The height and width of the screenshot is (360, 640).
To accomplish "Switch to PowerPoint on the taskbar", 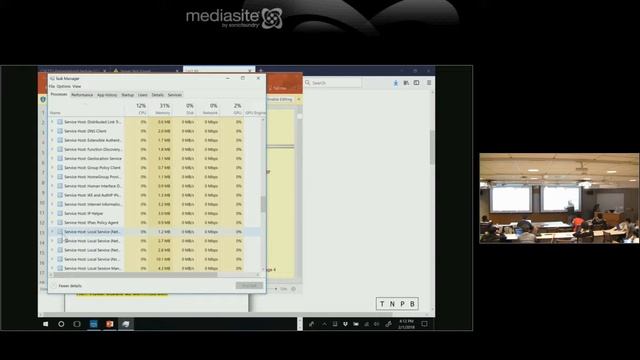I will coord(109,324).
